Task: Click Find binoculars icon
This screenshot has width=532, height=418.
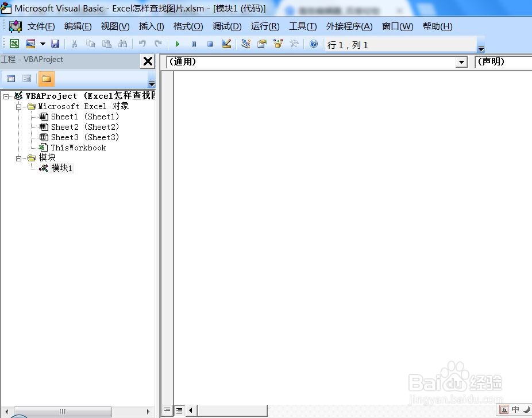Action: (122, 44)
